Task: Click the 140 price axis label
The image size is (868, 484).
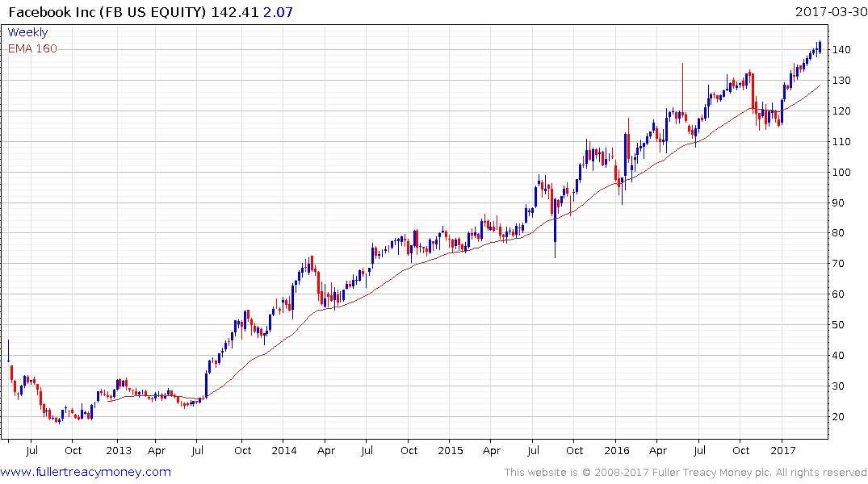Action: click(x=841, y=49)
